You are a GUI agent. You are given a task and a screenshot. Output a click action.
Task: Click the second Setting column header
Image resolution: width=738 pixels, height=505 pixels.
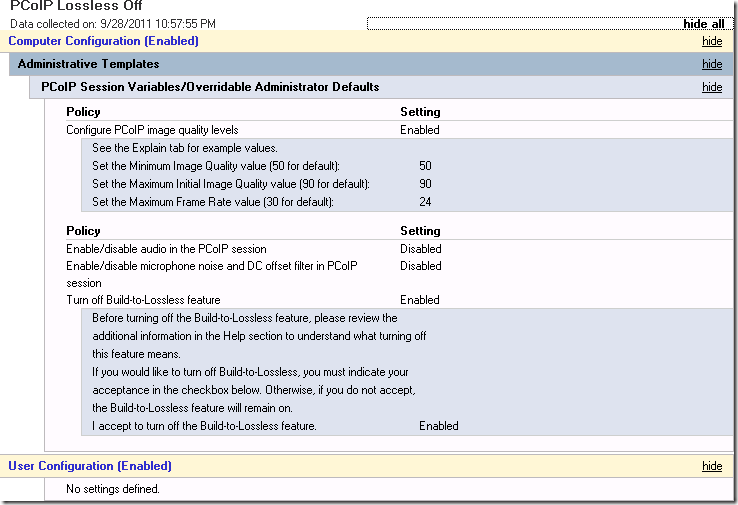pyautogui.click(x=420, y=231)
